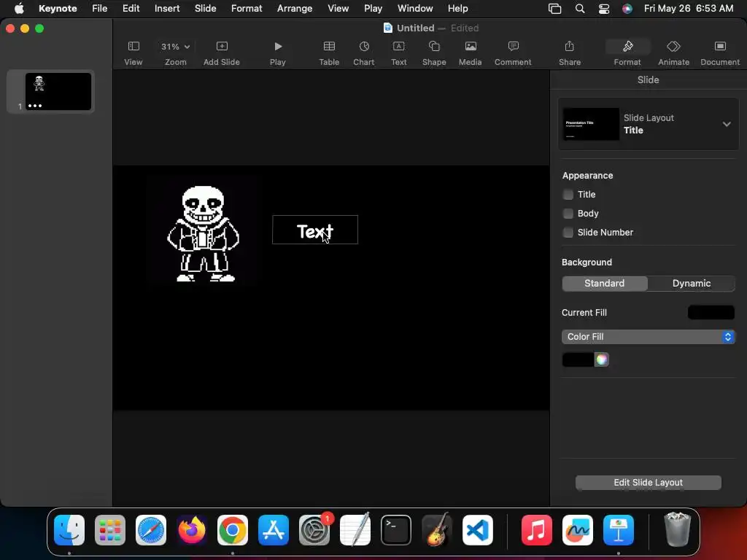This screenshot has height=560, width=747.
Task: Open Music from the Dock
Action: coord(536,530)
